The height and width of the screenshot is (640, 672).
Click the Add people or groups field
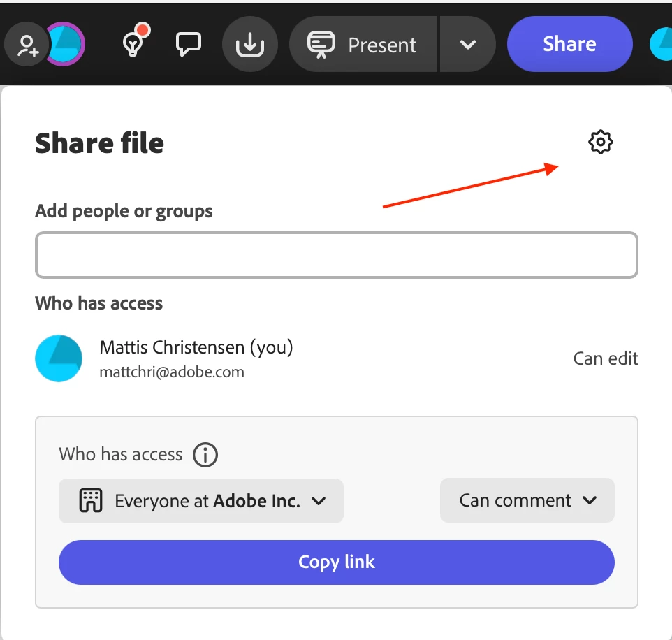337,255
